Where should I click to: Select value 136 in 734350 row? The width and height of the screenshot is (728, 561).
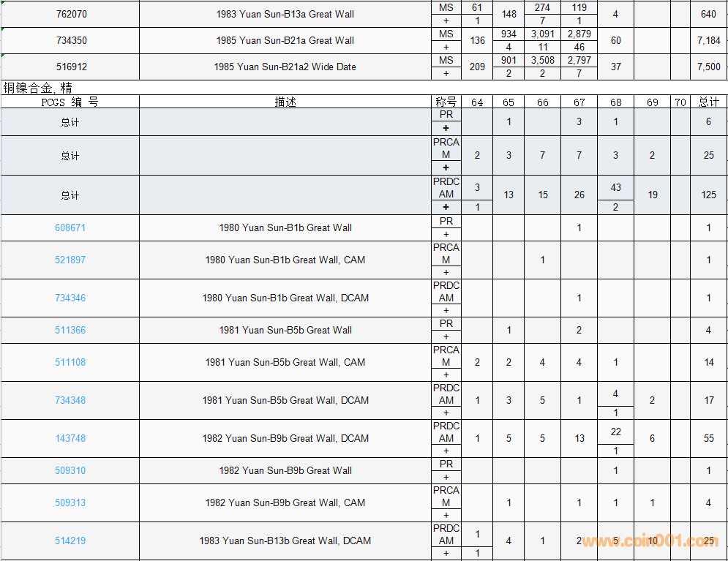tap(477, 41)
